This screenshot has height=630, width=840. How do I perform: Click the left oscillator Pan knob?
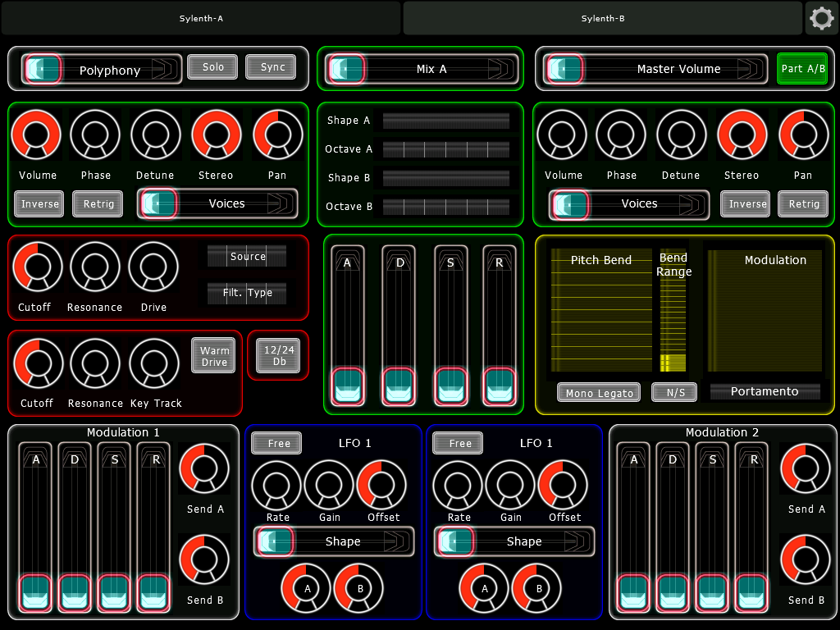[x=278, y=135]
